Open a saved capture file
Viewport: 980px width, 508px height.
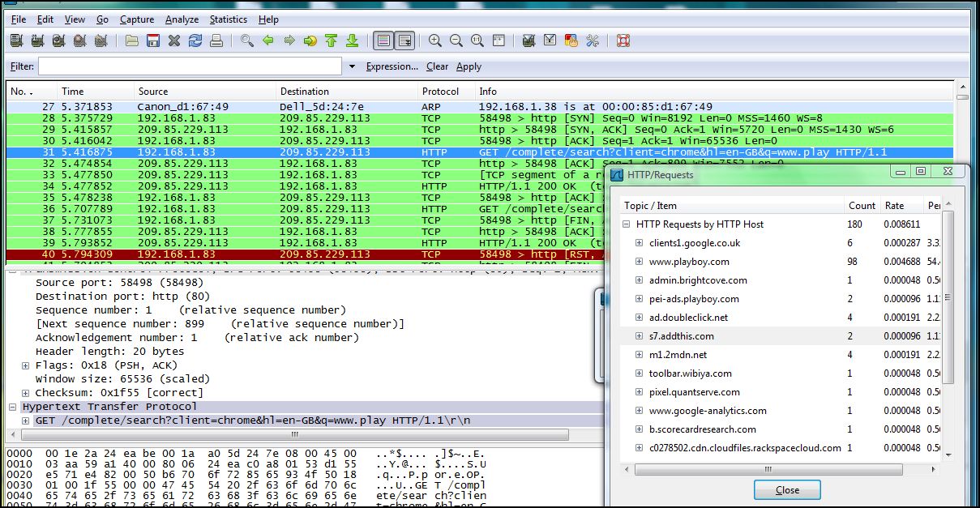coord(131,40)
